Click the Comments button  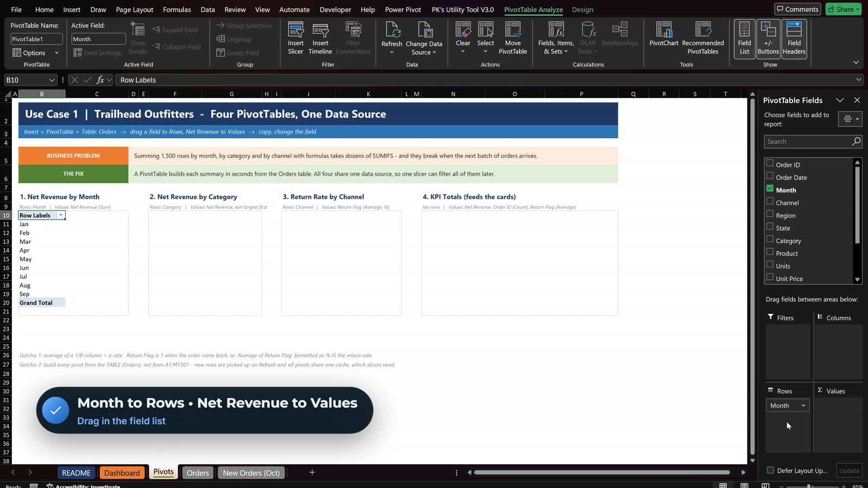click(x=797, y=9)
